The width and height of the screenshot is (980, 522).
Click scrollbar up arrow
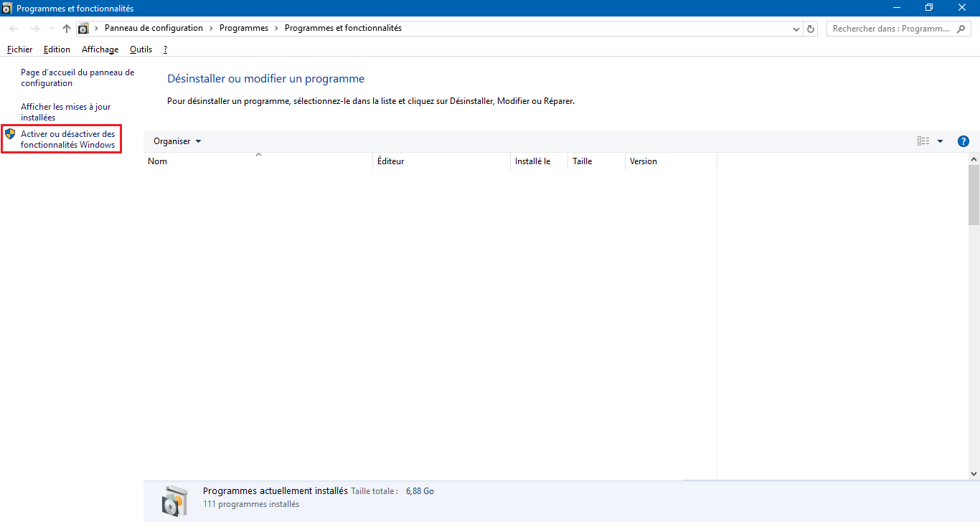[974, 158]
